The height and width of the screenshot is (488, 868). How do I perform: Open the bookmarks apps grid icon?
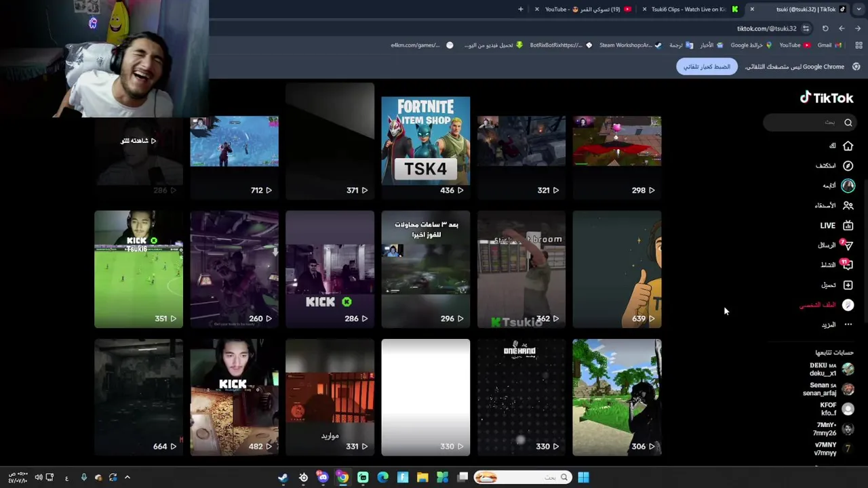(x=859, y=45)
